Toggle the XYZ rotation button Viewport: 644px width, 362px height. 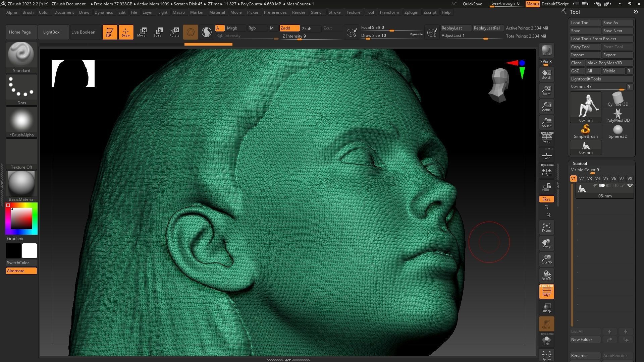point(546,199)
